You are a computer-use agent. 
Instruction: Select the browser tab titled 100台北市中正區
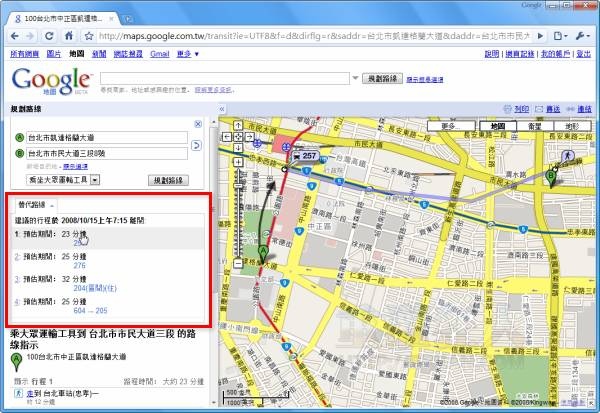pos(64,18)
